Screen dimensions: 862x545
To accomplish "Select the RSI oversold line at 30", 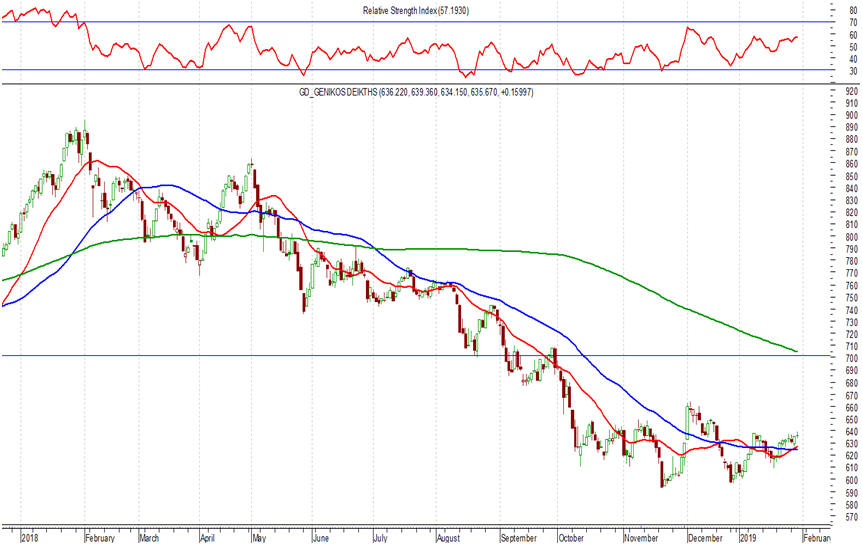I will pos(416,69).
